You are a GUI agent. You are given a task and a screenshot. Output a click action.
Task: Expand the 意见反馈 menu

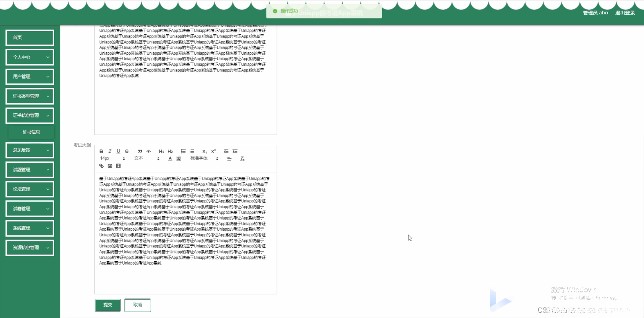(30, 150)
